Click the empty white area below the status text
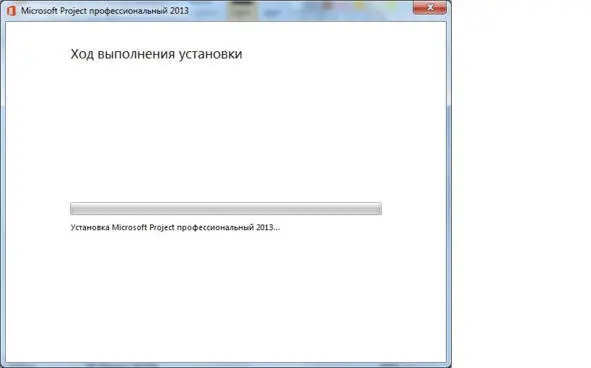This screenshot has width=591, height=368. pyautogui.click(x=226, y=298)
